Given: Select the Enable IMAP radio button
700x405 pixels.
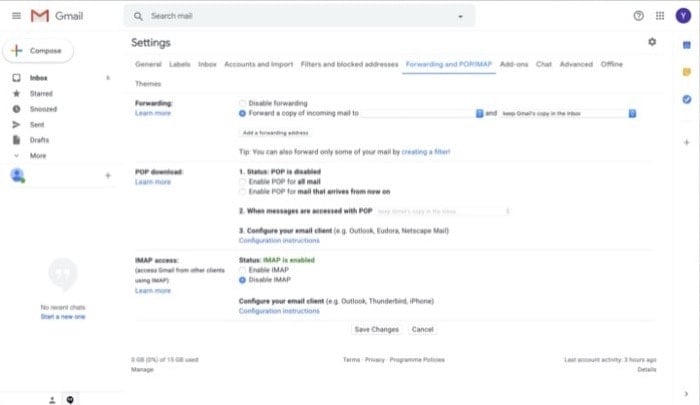Looking at the screenshot, I should (242, 270).
